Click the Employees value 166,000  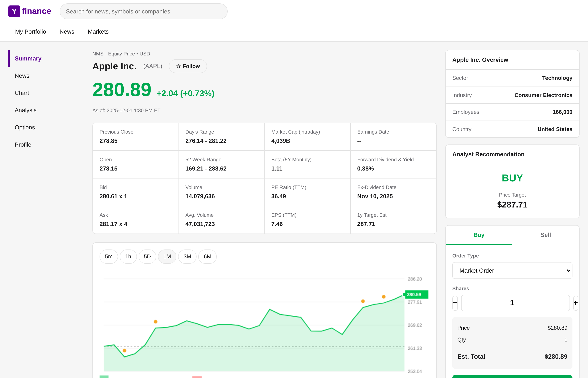point(562,112)
